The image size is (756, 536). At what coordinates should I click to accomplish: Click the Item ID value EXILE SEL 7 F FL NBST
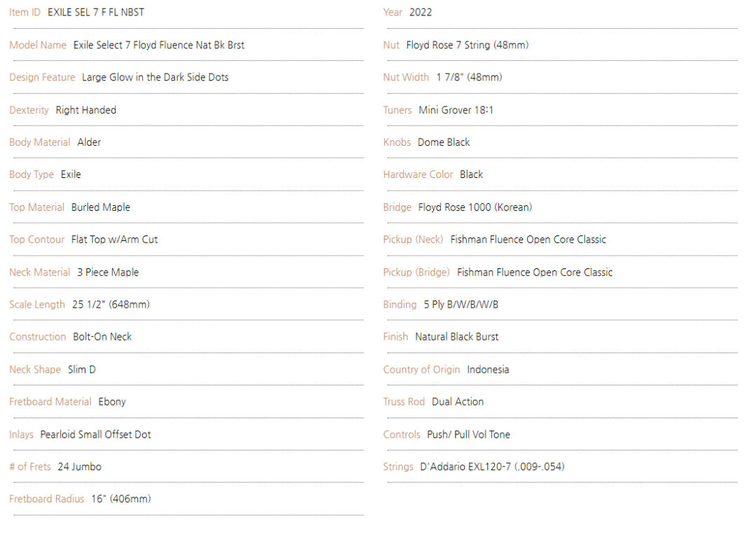(x=96, y=13)
